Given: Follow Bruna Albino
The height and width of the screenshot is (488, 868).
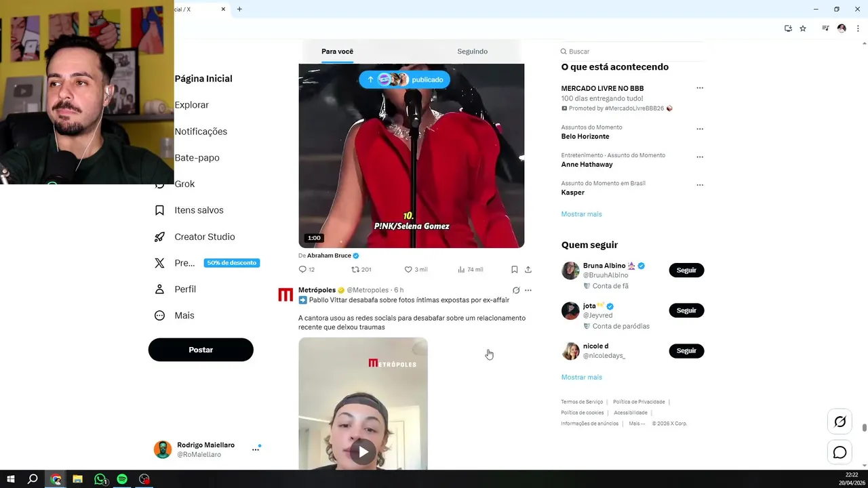Looking at the screenshot, I should tap(686, 270).
